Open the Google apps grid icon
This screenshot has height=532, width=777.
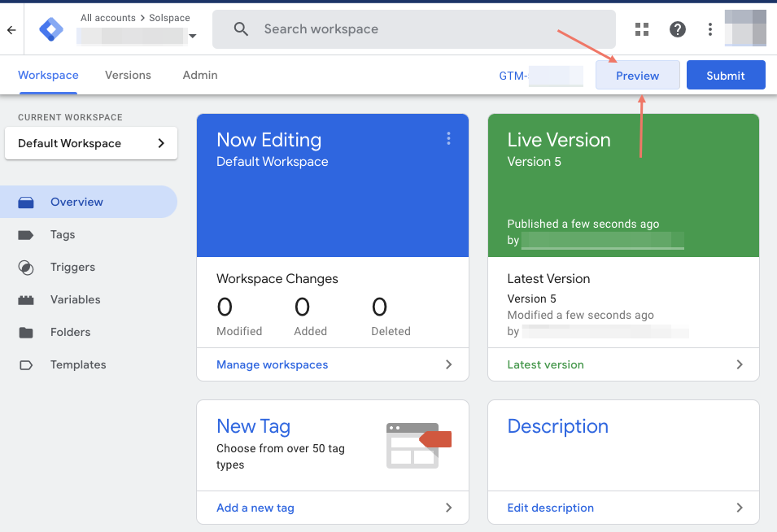[x=642, y=29]
